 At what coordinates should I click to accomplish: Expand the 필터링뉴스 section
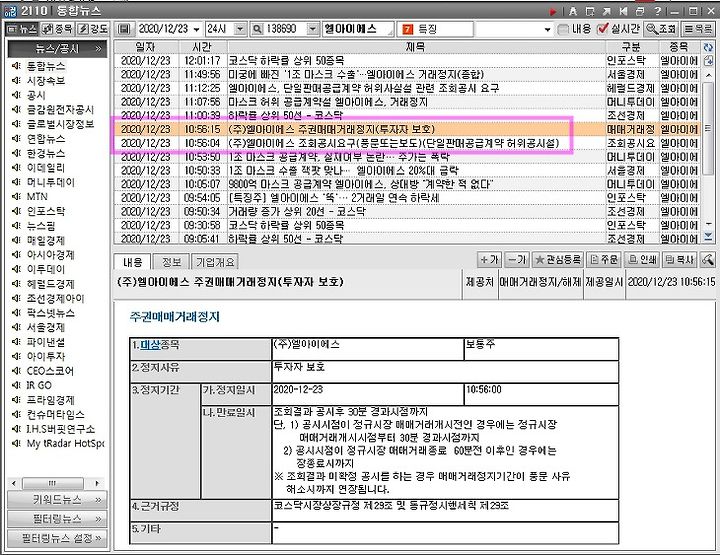[57, 519]
